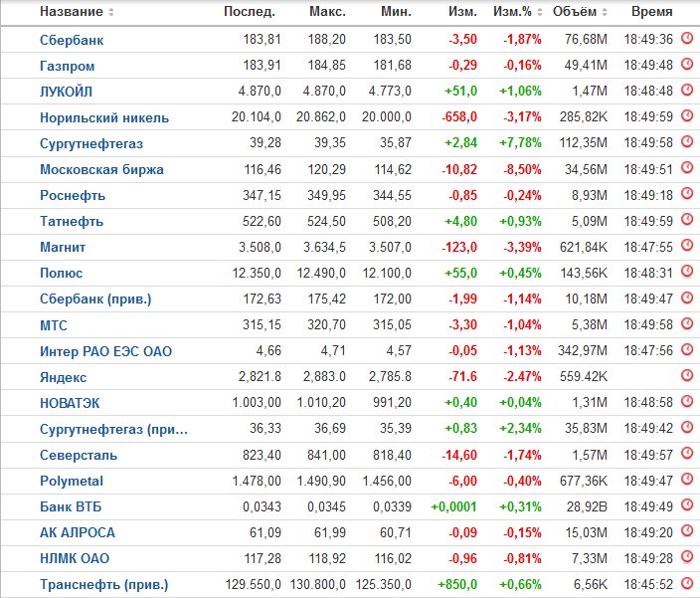Sort table by Изм.% column arrows
Viewport: 700px width, 598px height.
539,12
